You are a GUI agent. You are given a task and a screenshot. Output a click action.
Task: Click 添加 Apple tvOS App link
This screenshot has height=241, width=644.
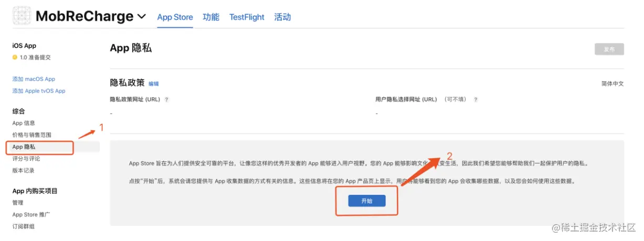(39, 91)
